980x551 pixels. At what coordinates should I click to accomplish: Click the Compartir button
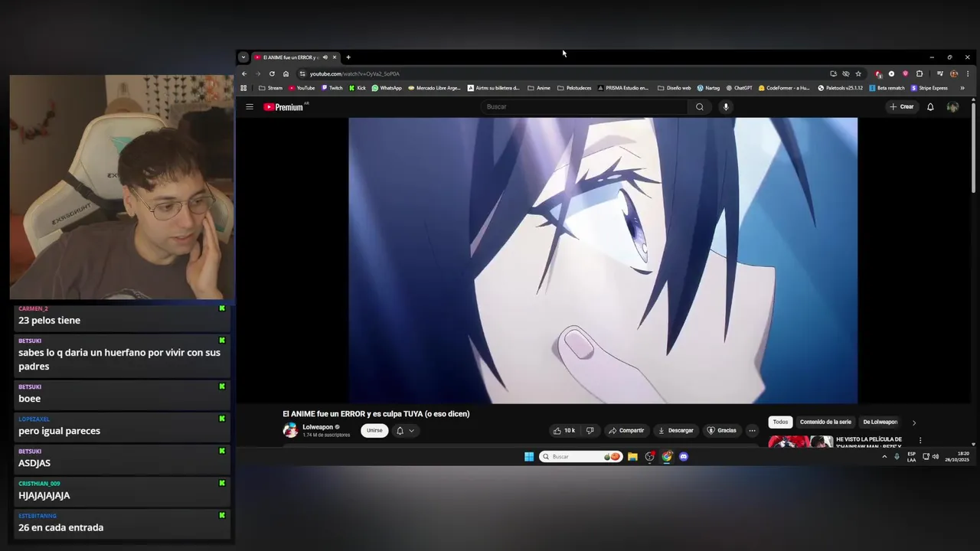pyautogui.click(x=626, y=431)
